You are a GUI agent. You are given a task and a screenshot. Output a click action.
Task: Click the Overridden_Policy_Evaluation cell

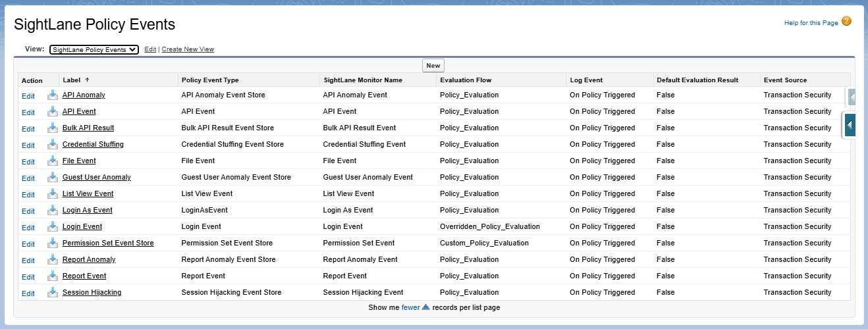click(x=490, y=226)
